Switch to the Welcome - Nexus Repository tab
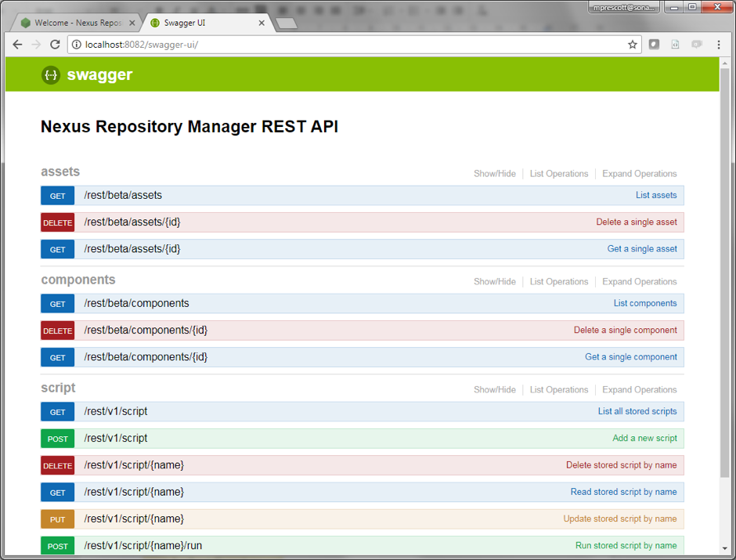This screenshot has height=560, width=736. click(78, 23)
